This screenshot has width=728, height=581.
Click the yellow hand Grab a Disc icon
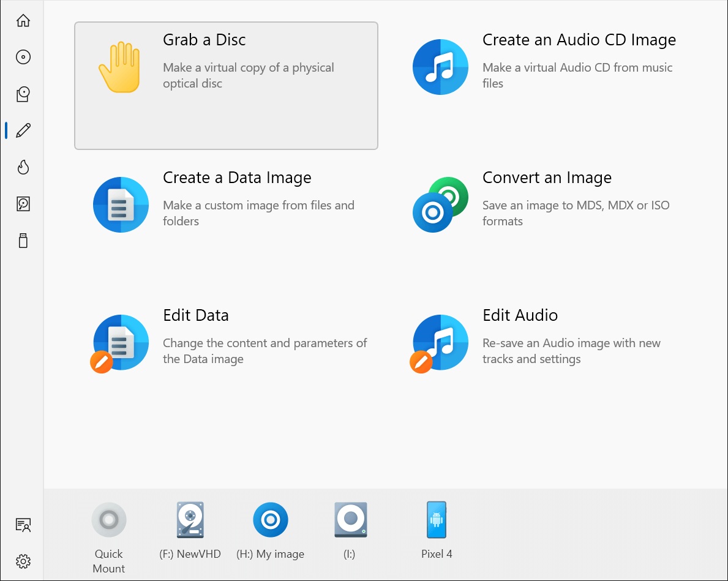coord(120,67)
